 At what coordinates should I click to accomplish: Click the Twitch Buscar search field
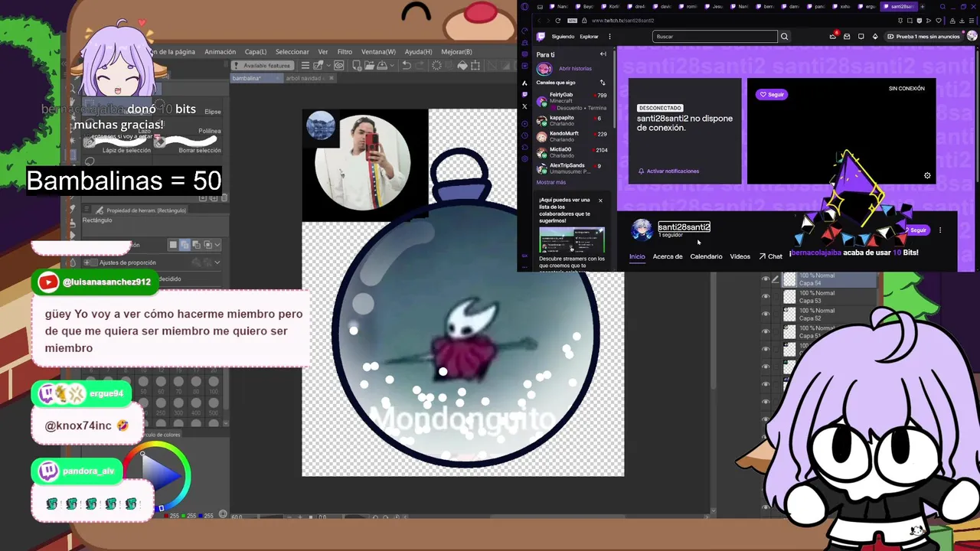[715, 37]
